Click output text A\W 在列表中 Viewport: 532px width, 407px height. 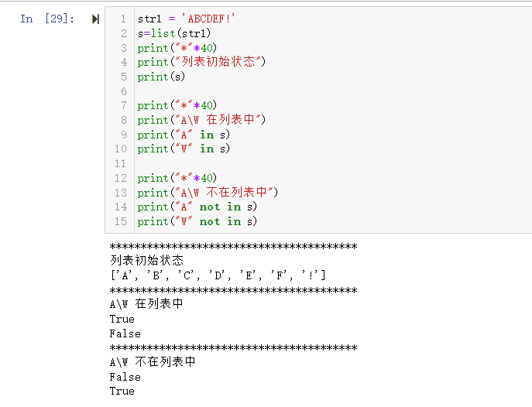coord(146,303)
